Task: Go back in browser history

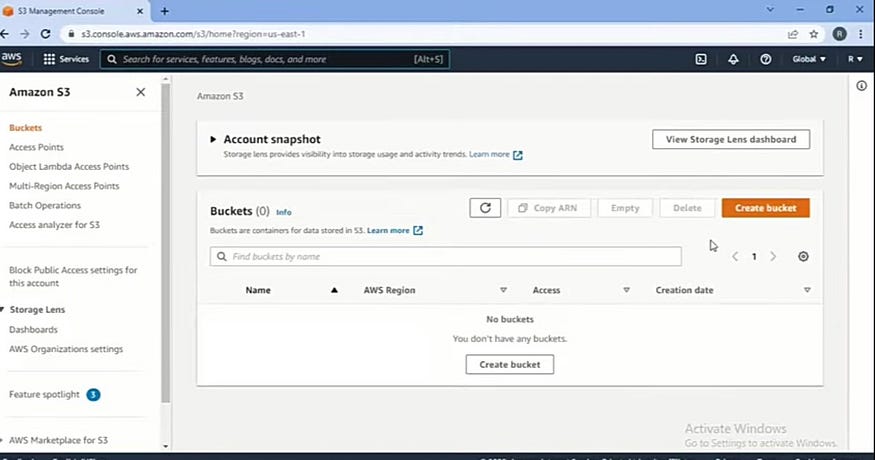Action: [4, 34]
